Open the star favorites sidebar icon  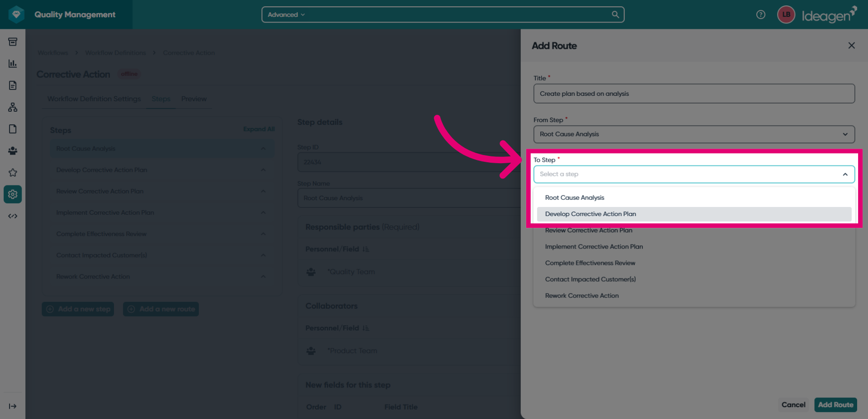click(13, 172)
